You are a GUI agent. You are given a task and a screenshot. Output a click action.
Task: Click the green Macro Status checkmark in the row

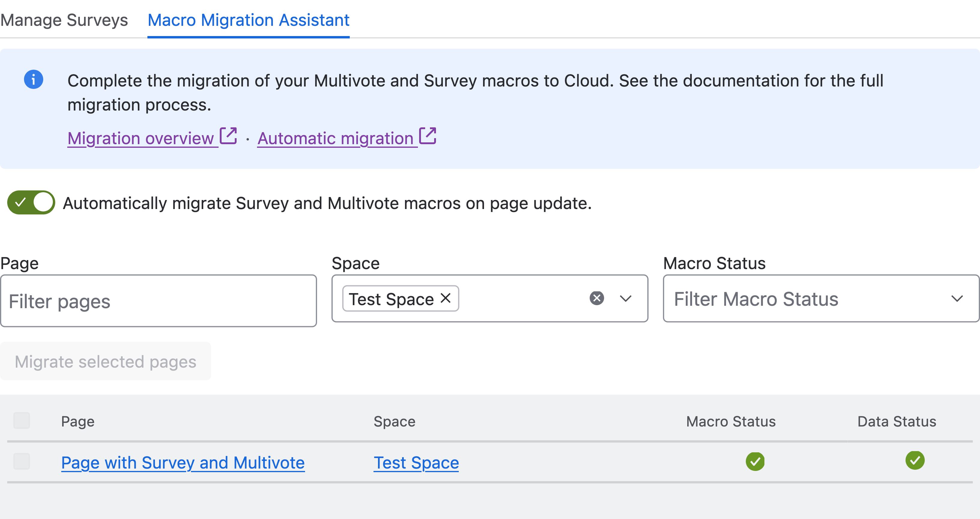pos(755,462)
